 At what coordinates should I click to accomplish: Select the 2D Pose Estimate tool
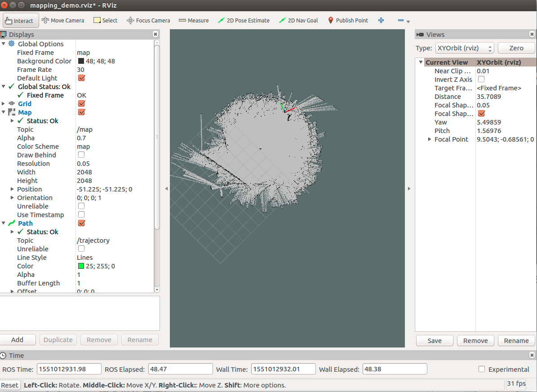(244, 21)
